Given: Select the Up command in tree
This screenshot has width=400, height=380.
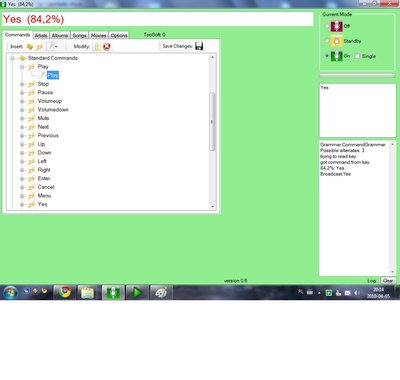Looking at the screenshot, I should tap(41, 144).
